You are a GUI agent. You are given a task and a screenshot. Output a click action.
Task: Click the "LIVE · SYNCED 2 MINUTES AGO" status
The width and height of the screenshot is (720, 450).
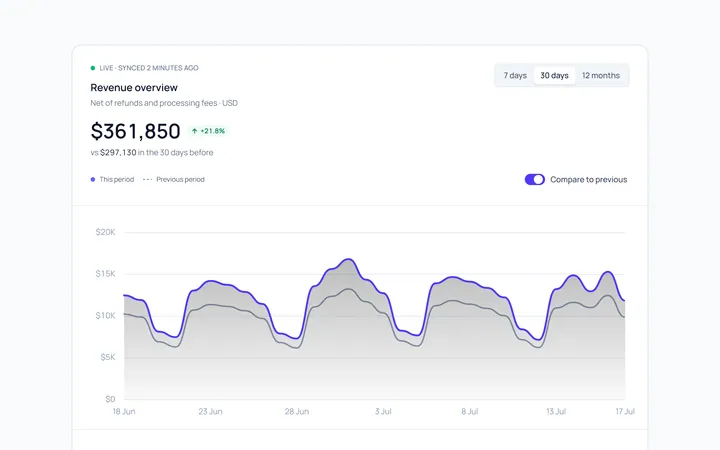click(149, 68)
